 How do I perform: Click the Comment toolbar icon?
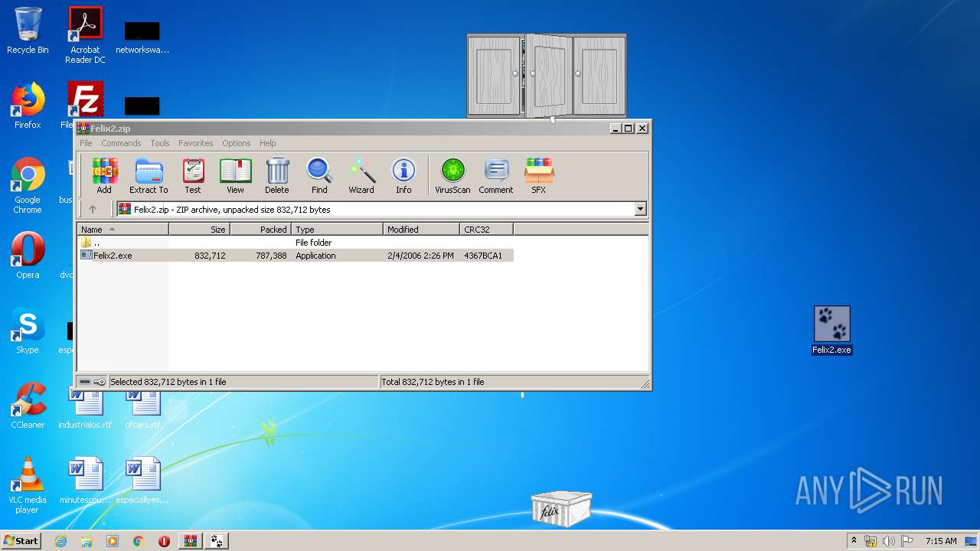pyautogui.click(x=496, y=176)
